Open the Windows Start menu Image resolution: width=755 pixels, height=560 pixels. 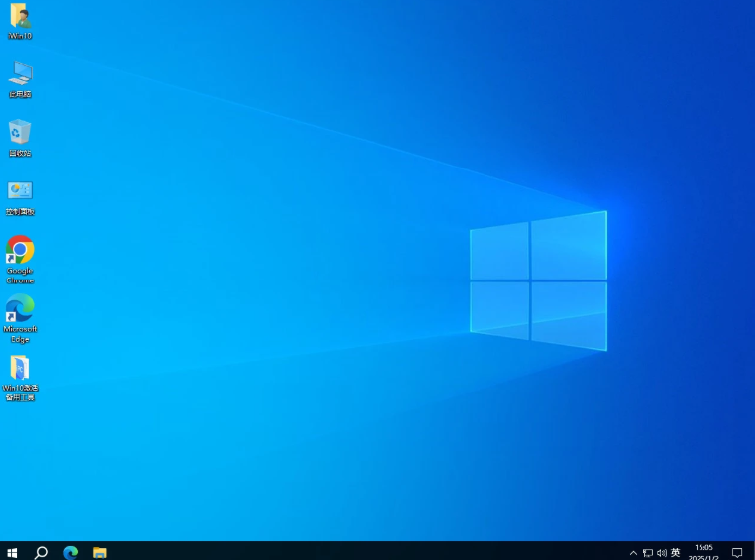tap(12, 553)
